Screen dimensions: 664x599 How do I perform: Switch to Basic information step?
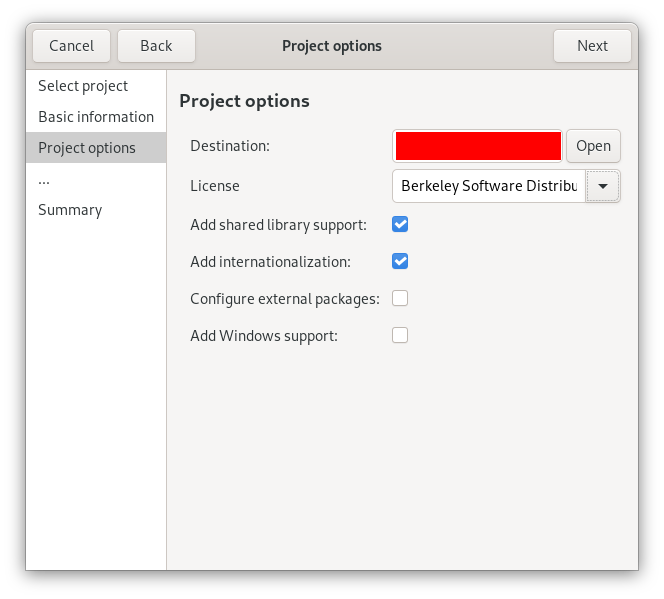tap(96, 117)
